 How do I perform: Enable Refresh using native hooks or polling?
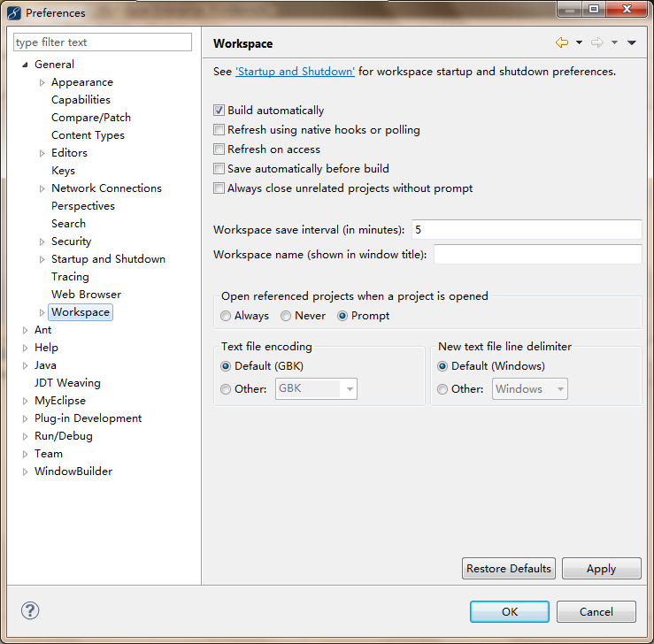pyautogui.click(x=219, y=130)
